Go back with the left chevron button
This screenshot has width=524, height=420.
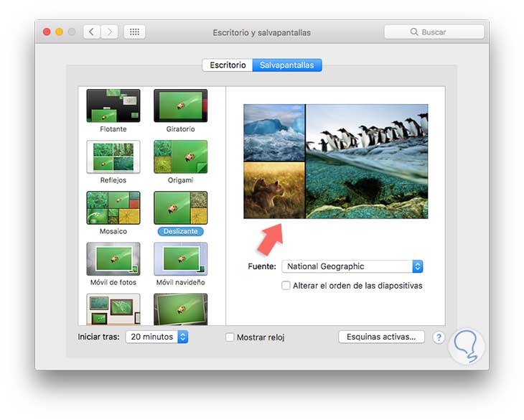tap(92, 32)
